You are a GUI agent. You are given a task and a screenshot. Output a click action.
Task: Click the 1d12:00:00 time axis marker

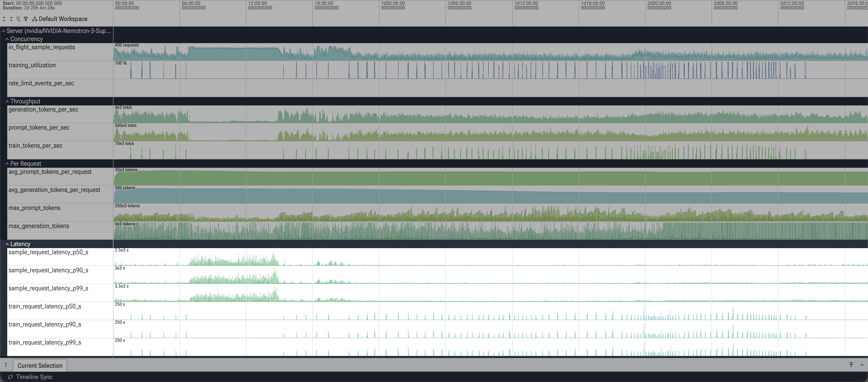point(526,5)
